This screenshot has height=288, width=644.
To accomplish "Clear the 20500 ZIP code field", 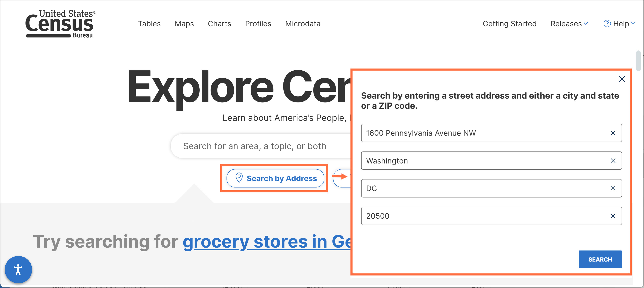I will tap(613, 216).
